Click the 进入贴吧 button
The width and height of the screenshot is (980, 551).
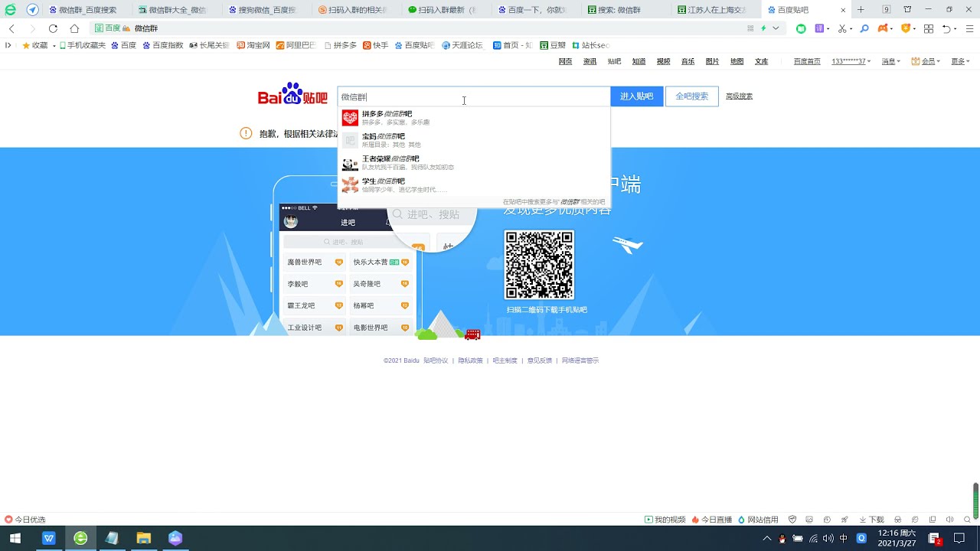pyautogui.click(x=636, y=96)
